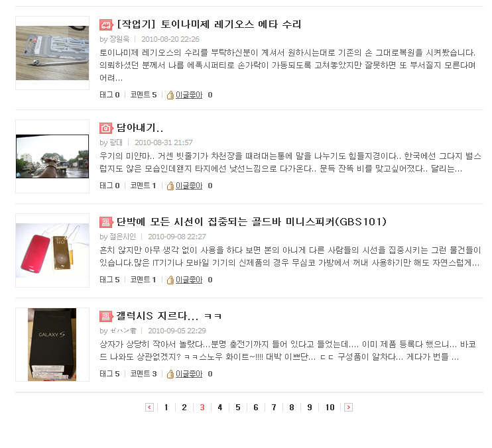Click thumbs-up icon on 담아내기 post
Screen dimensions: 492x448
[170, 186]
